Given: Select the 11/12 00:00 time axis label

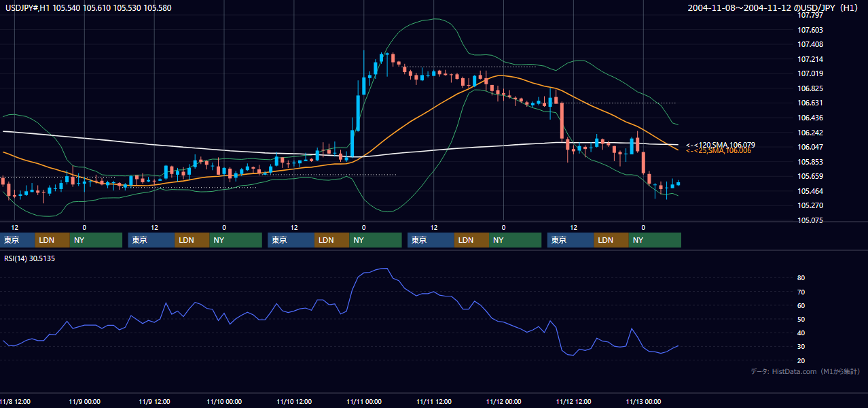Looking at the screenshot, I should (504, 401).
